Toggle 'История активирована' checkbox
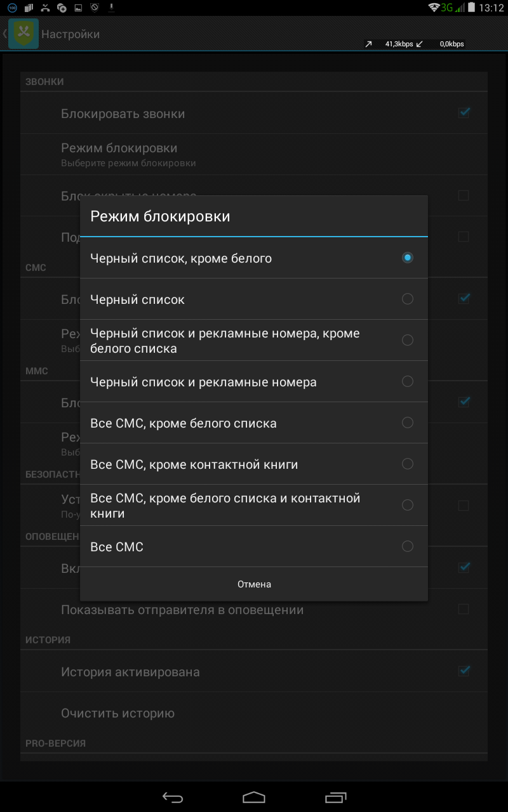 coord(464,671)
